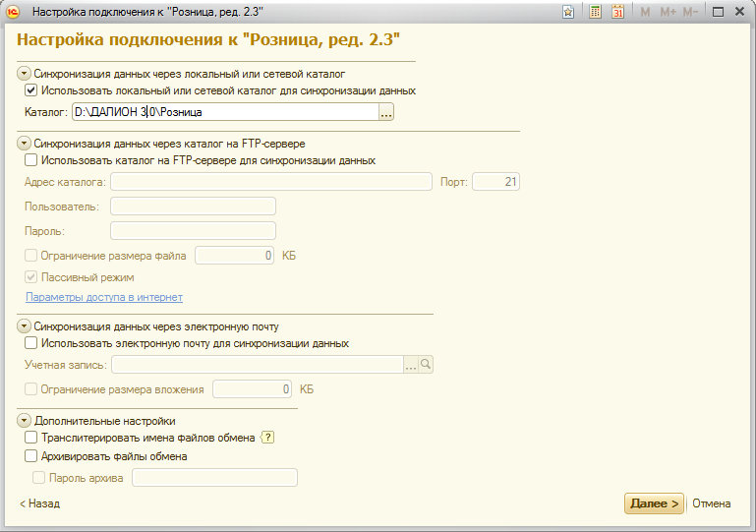Add window to favorites star icon
The width and height of the screenshot is (756, 532).
(568, 12)
